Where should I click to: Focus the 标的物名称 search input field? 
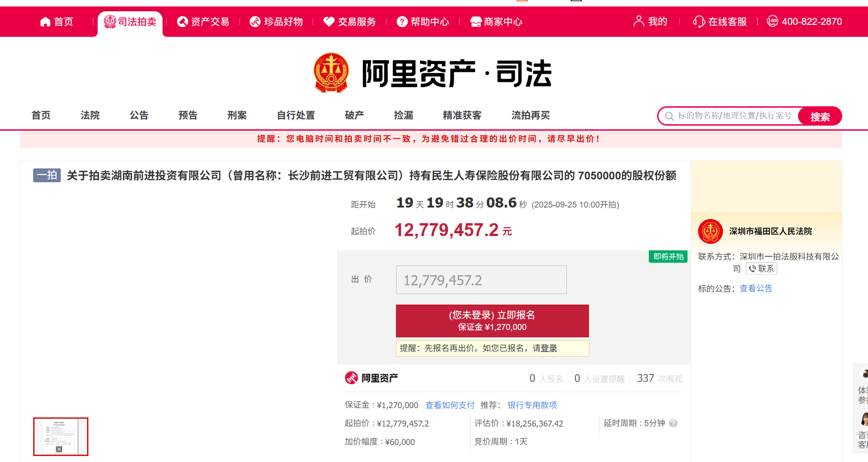[735, 116]
